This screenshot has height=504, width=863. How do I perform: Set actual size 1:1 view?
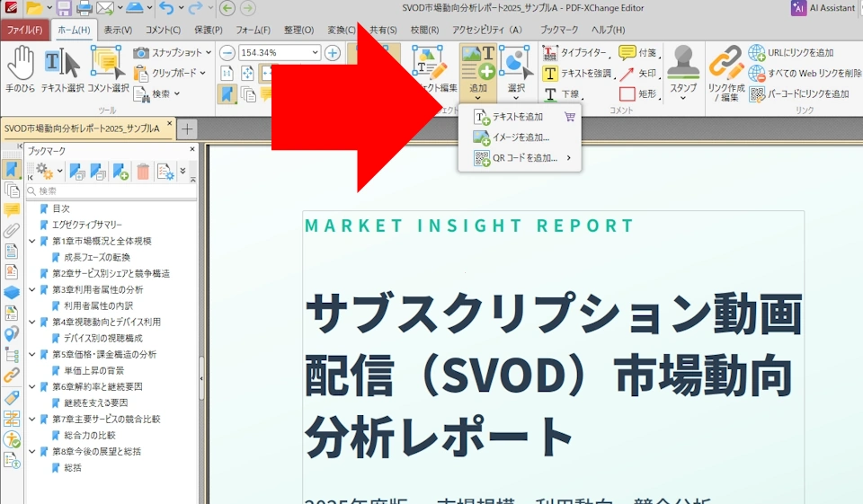tap(227, 73)
